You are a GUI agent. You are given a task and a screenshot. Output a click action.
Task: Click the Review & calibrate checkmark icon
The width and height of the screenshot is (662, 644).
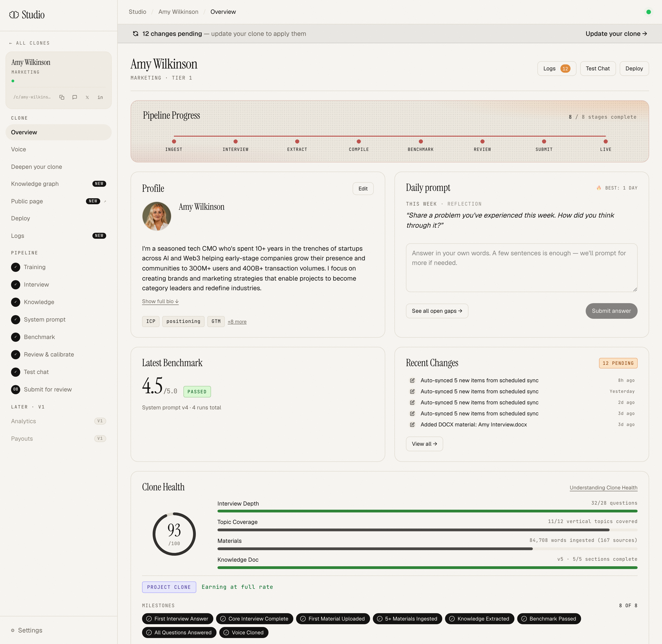click(16, 354)
